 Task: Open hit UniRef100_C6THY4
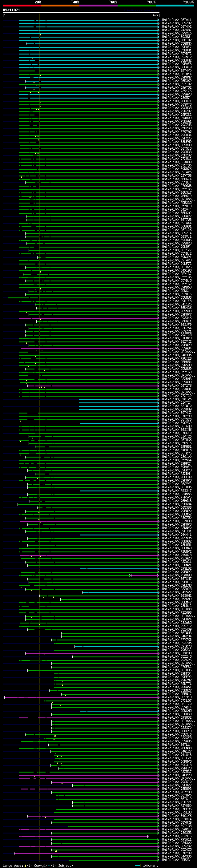pyautogui.click(x=176, y=74)
